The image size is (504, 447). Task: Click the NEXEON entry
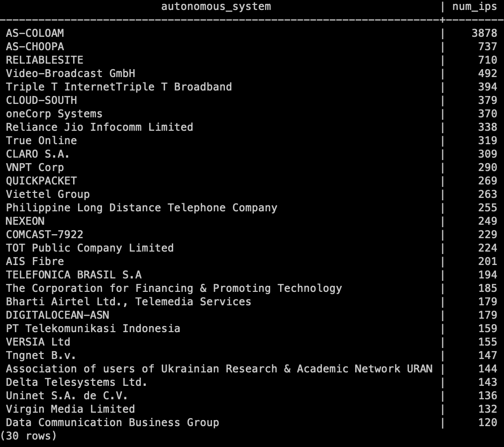pos(25,221)
